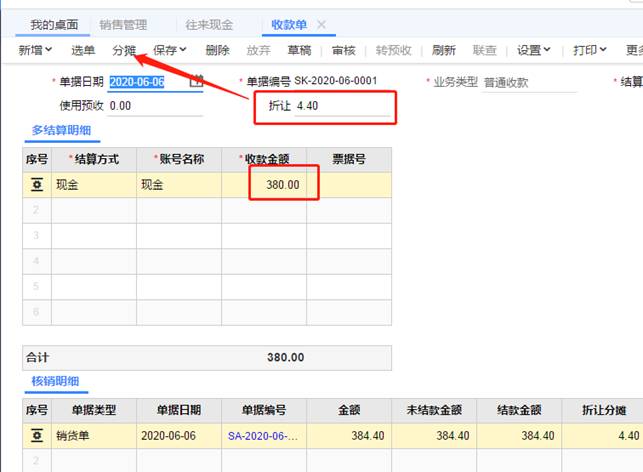Screen dimensions: 643x472
Task: Switch to the 销售管理 tab
Action: (x=123, y=24)
